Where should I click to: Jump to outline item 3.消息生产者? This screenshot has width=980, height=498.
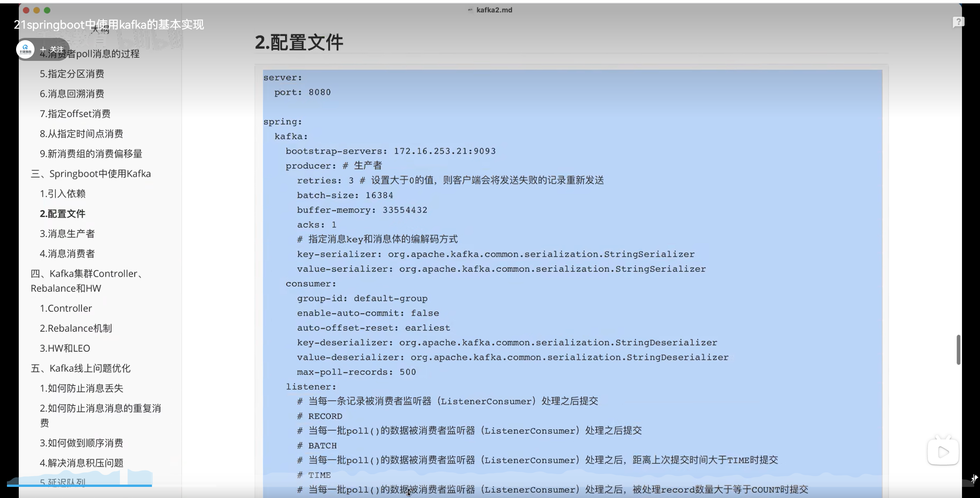67,233
